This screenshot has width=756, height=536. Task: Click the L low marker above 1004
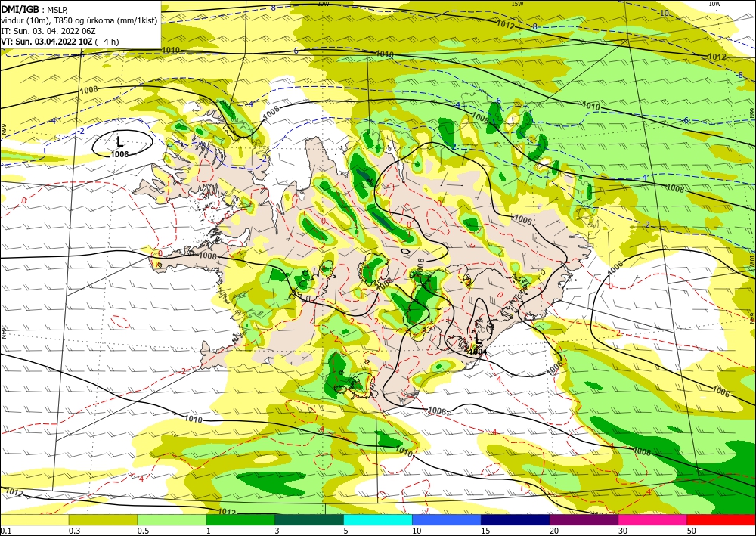click(477, 339)
